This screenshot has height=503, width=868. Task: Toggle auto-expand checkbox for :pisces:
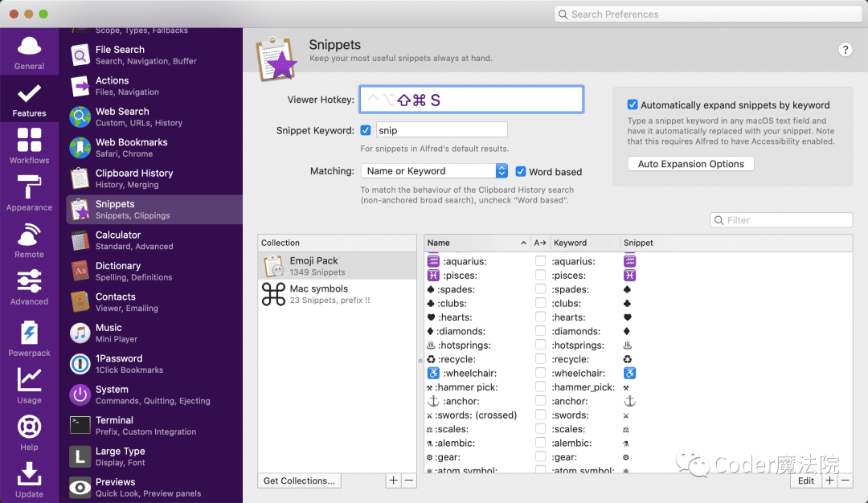540,275
